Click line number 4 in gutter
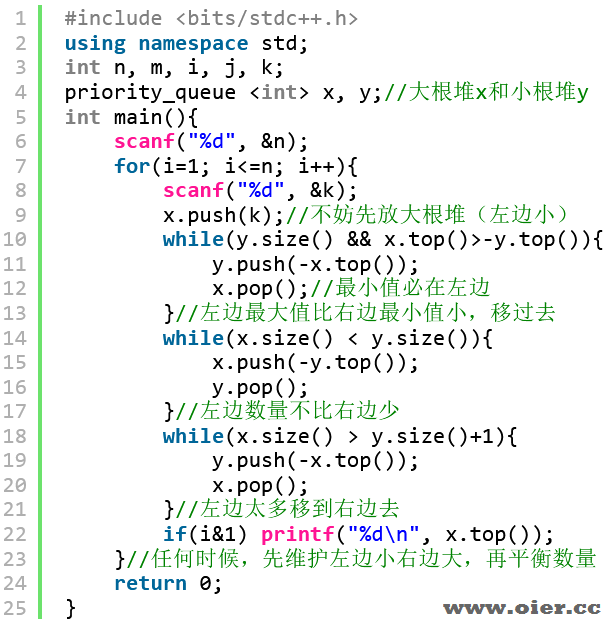 (21, 92)
